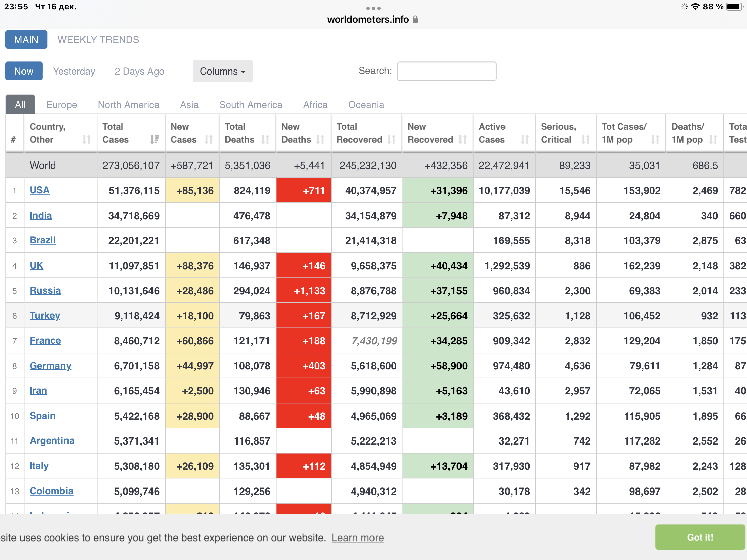The width and height of the screenshot is (747, 560).
Task: Open the Columns dropdown
Action: (222, 71)
